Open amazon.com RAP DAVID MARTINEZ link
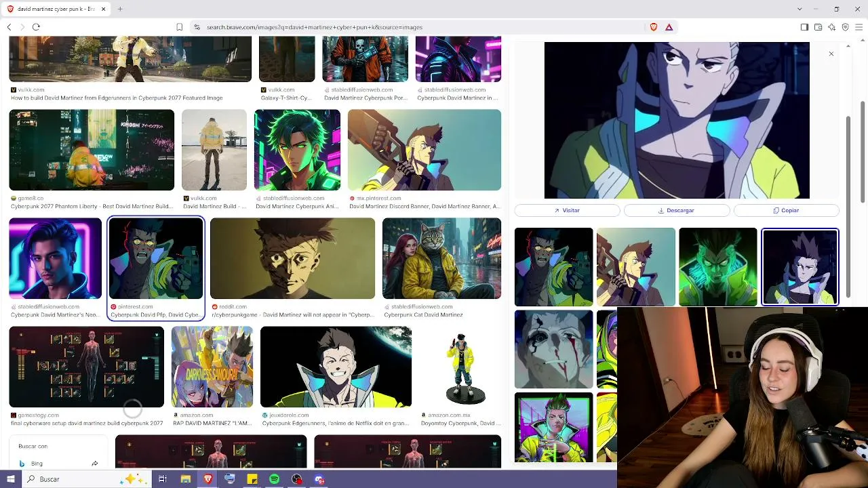This screenshot has width=868, height=488. click(x=212, y=424)
